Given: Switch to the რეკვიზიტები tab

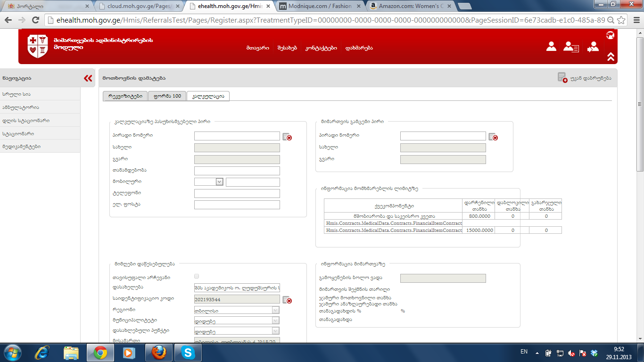Looking at the screenshot, I should (x=125, y=96).
